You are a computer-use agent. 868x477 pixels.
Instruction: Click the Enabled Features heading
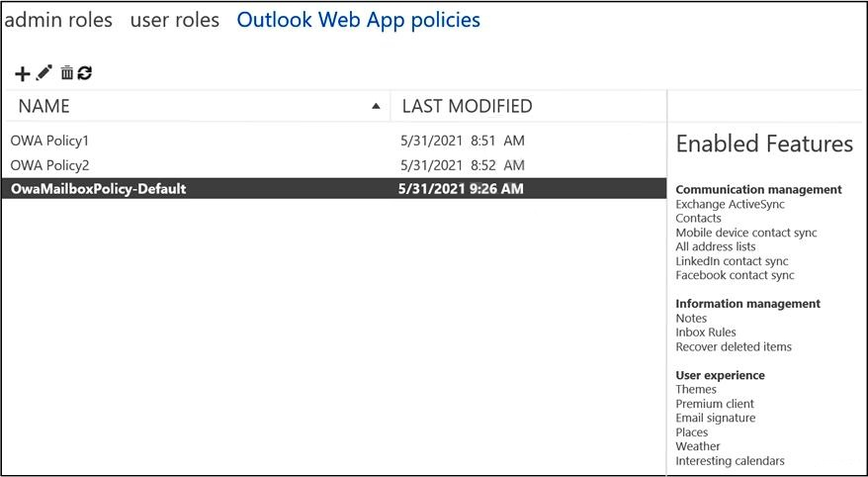[764, 144]
